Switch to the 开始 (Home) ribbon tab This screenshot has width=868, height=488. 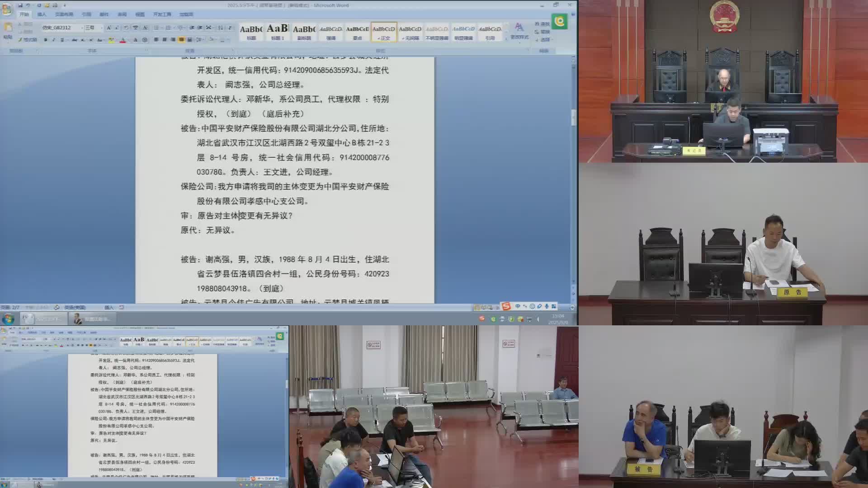click(x=24, y=14)
